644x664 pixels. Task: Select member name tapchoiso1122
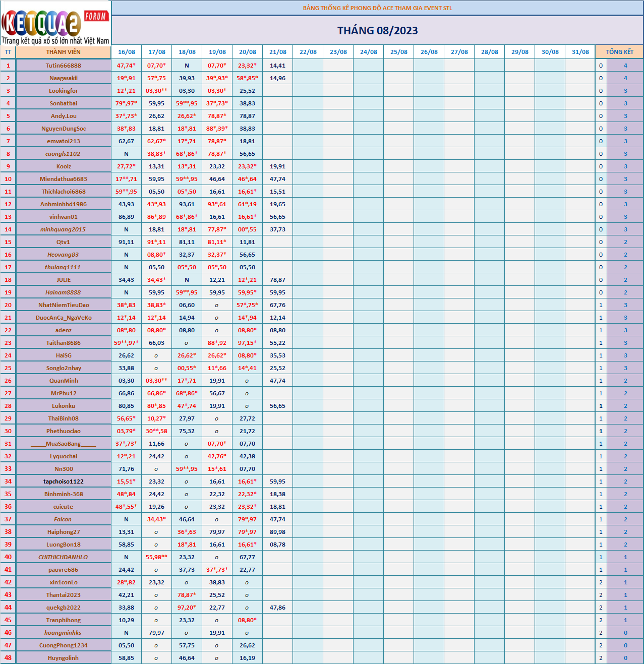click(x=64, y=481)
